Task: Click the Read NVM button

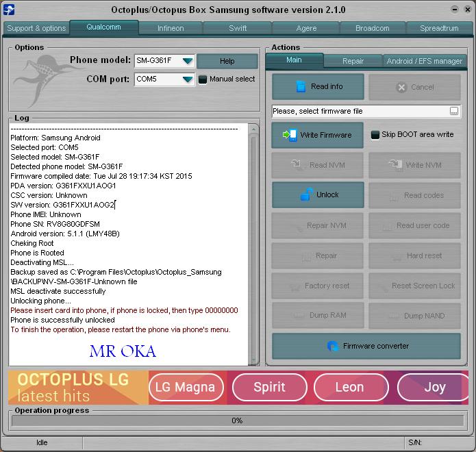Action: point(317,165)
